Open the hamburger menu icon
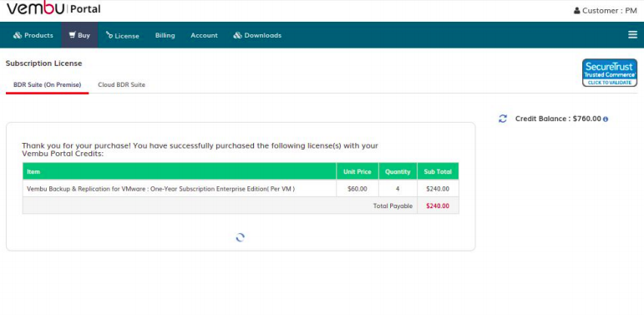The height and width of the screenshot is (315, 644). (632, 35)
